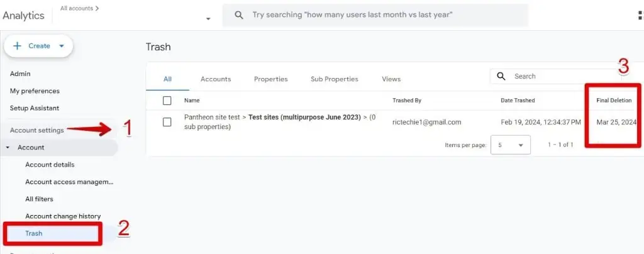Open the account selector dropdown arrow
The image size is (644, 254).
(x=208, y=19)
